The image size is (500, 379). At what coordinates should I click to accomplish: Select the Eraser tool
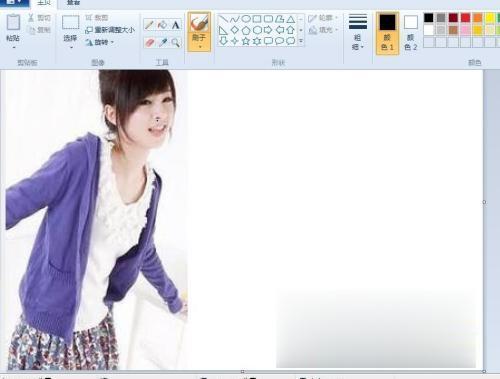(x=150, y=43)
